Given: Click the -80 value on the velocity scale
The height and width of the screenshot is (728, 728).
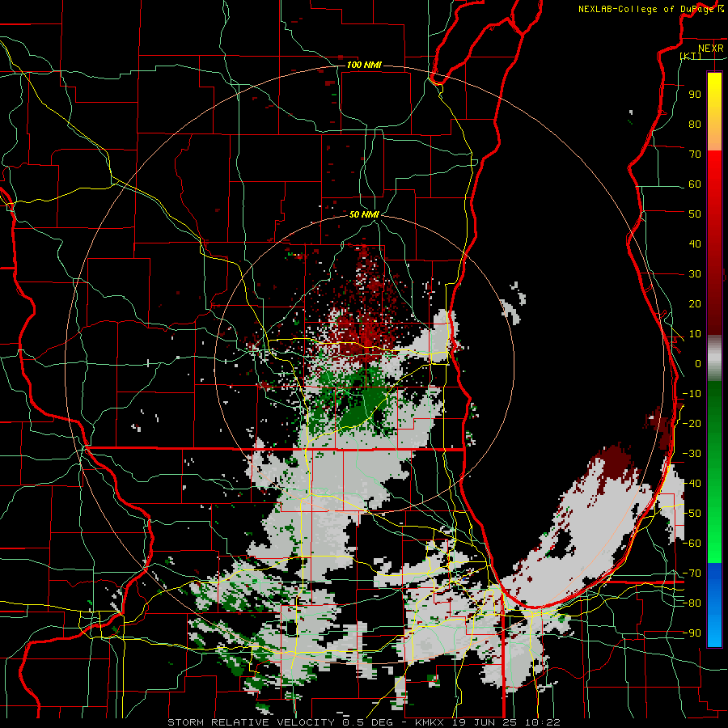Looking at the screenshot, I should (692, 603).
